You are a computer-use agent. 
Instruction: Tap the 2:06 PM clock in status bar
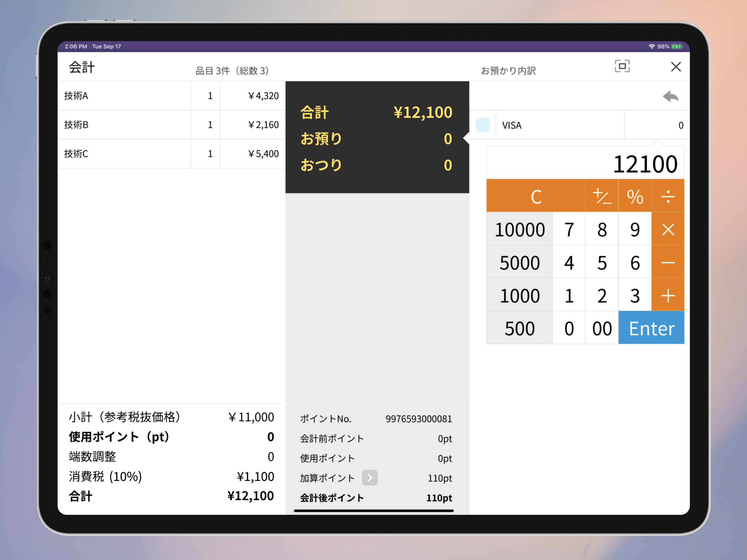coord(76,46)
